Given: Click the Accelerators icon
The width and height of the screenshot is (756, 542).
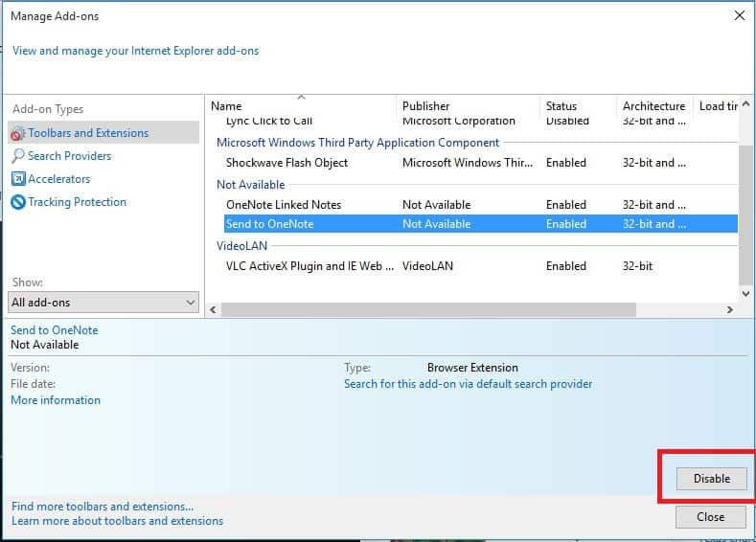Looking at the screenshot, I should (x=18, y=179).
